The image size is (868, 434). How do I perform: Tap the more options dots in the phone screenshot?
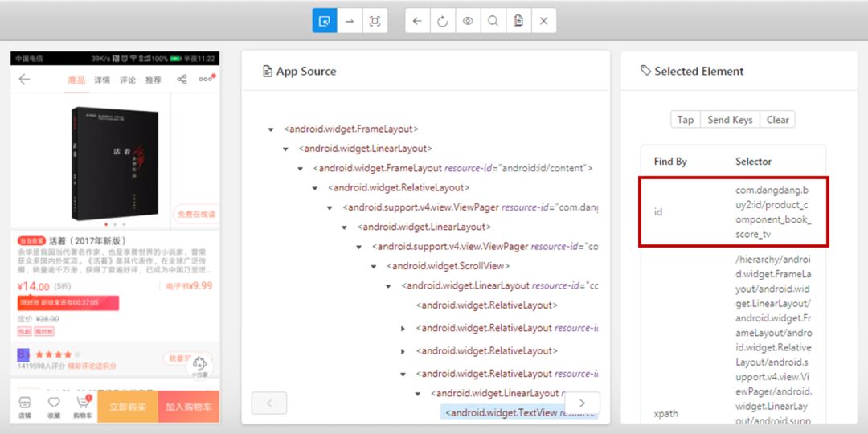click(x=206, y=79)
